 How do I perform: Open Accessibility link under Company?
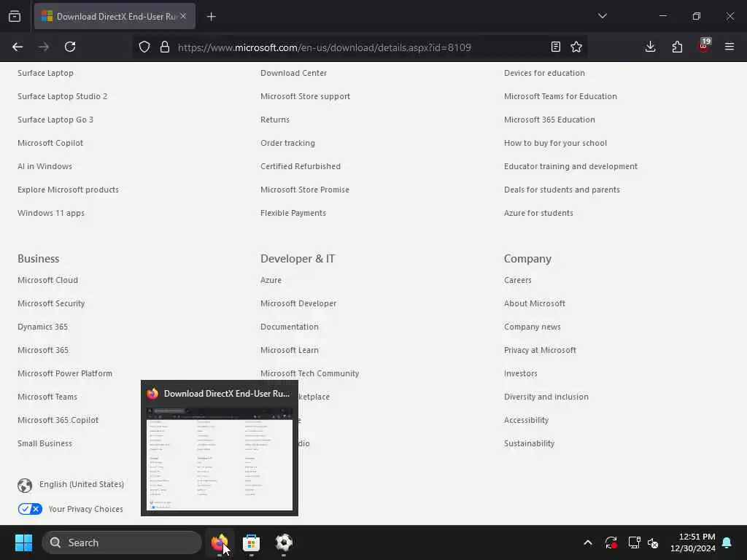coord(526,420)
